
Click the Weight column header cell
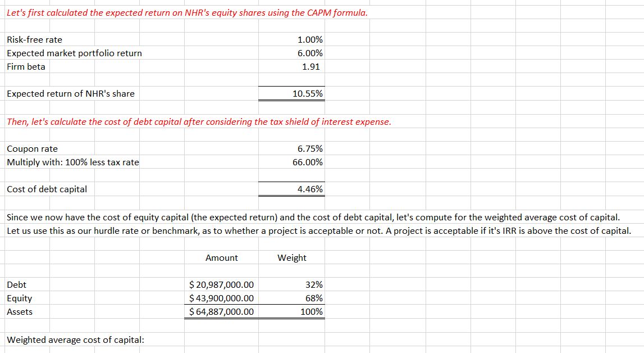click(292, 258)
